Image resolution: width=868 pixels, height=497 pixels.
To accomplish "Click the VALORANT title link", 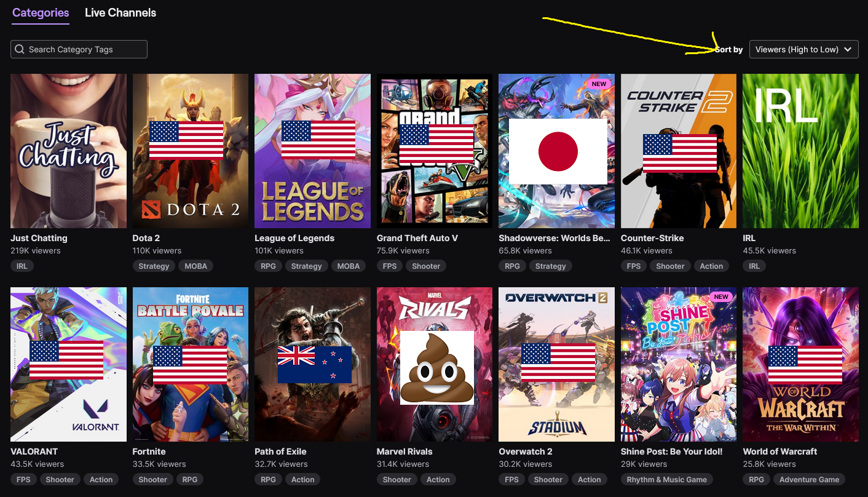I will click(x=34, y=451).
